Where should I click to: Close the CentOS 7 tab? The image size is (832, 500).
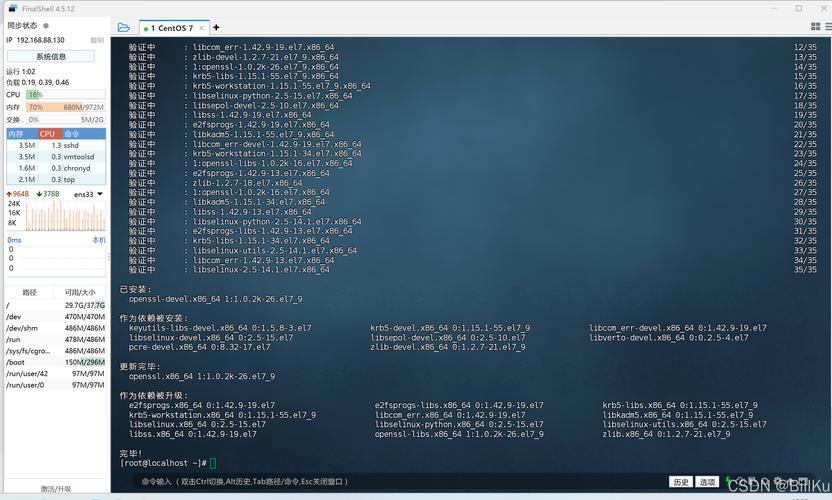pyautogui.click(x=201, y=28)
